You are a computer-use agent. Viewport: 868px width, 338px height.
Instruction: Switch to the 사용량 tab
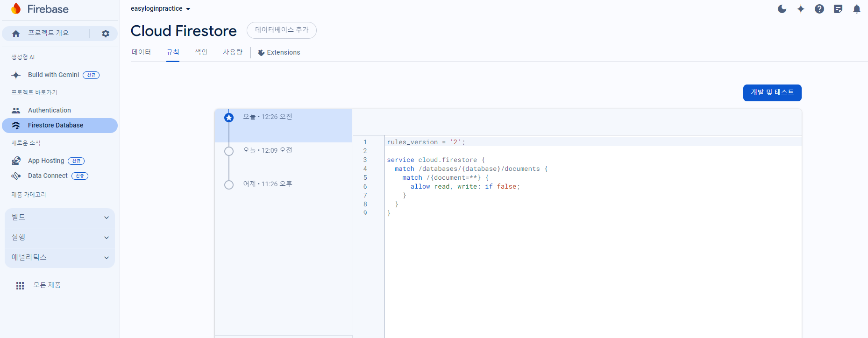tap(233, 52)
